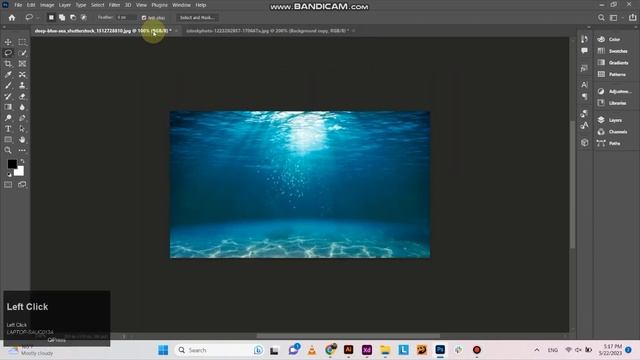Image resolution: width=640 pixels, height=360 pixels.
Task: Click the black foreground color swatch
Action: coord(11,164)
